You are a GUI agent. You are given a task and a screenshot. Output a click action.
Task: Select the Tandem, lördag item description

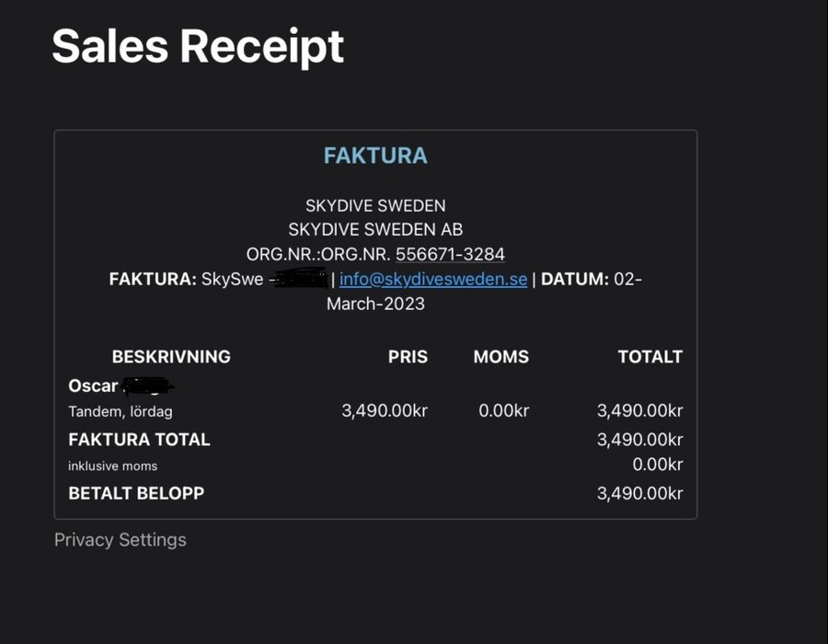coord(121,411)
